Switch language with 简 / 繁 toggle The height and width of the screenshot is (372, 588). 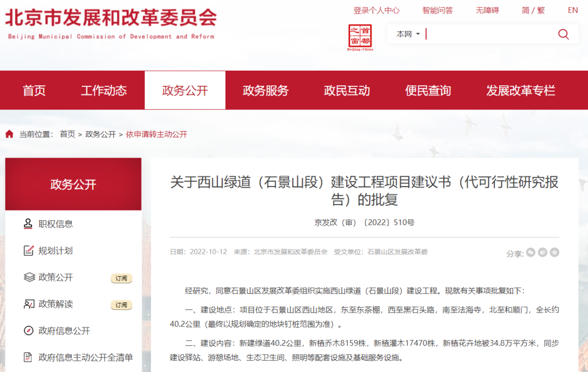pyautogui.click(x=533, y=10)
